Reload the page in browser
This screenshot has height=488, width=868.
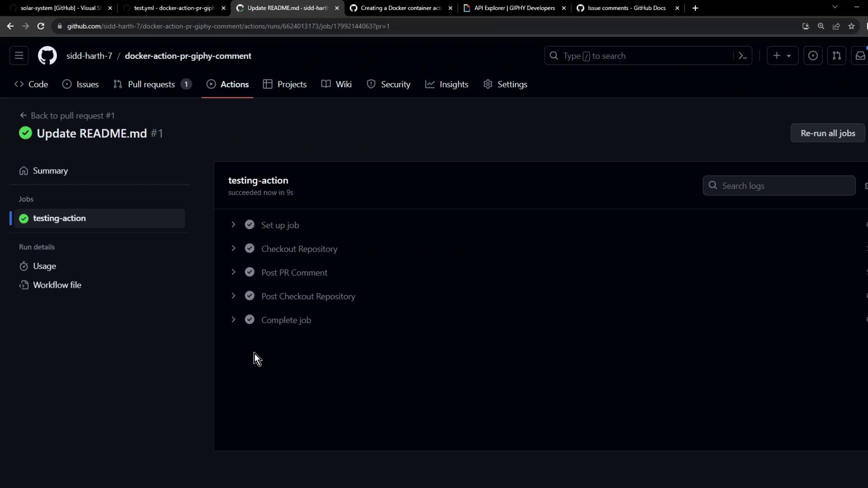[x=41, y=26]
